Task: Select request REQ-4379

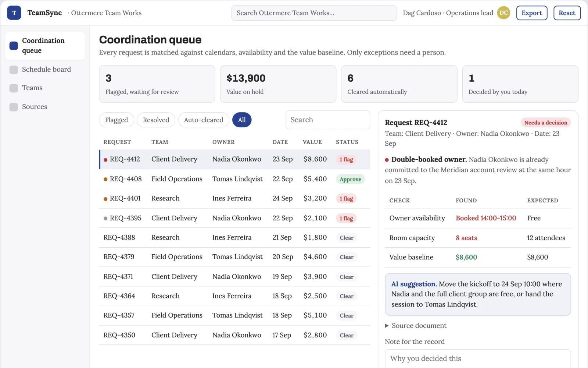Action: pyautogui.click(x=235, y=257)
